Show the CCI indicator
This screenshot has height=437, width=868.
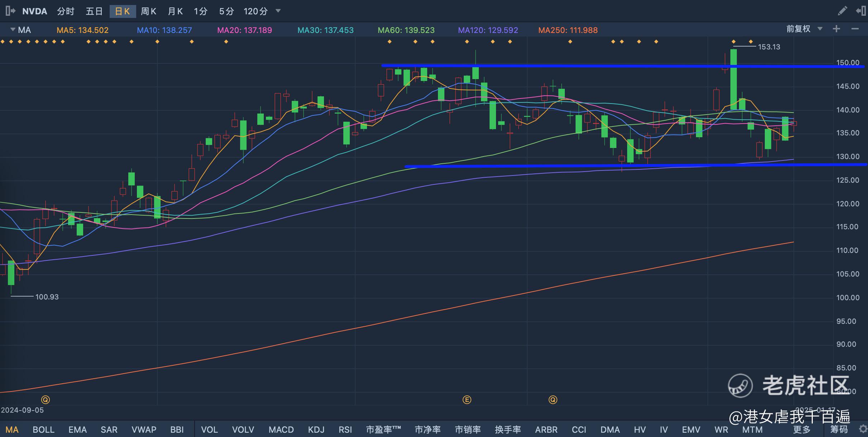pyautogui.click(x=579, y=429)
